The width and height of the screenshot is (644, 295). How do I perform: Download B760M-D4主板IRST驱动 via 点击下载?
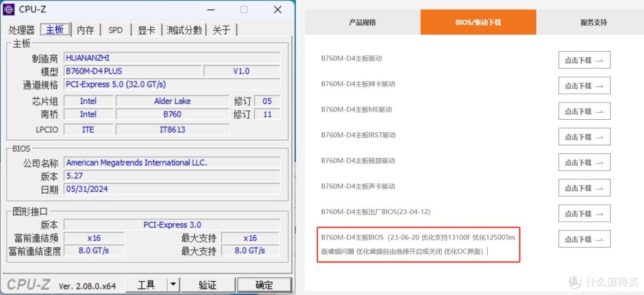584,136
